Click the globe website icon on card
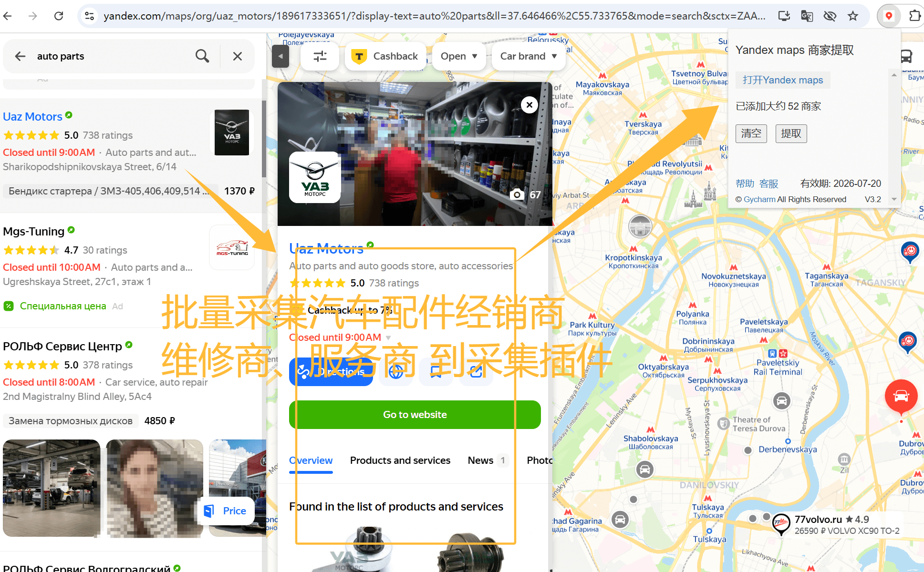The width and height of the screenshot is (924, 572). pos(396,372)
